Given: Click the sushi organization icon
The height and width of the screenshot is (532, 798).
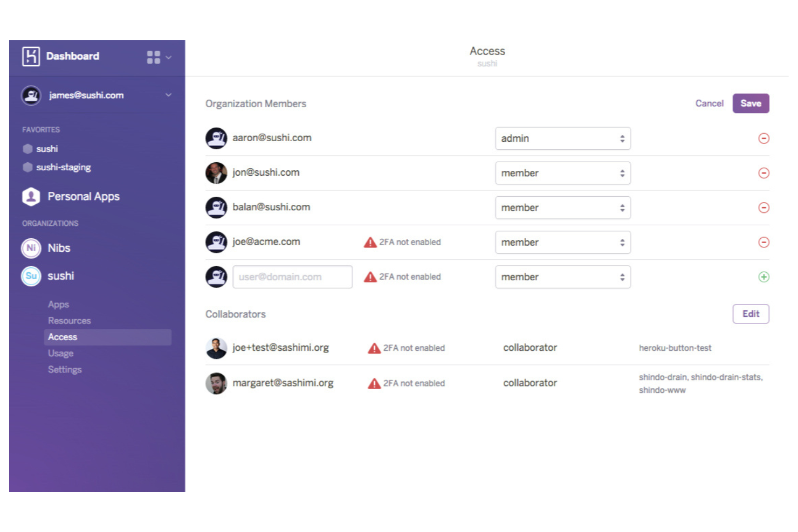Looking at the screenshot, I should 31,276.
